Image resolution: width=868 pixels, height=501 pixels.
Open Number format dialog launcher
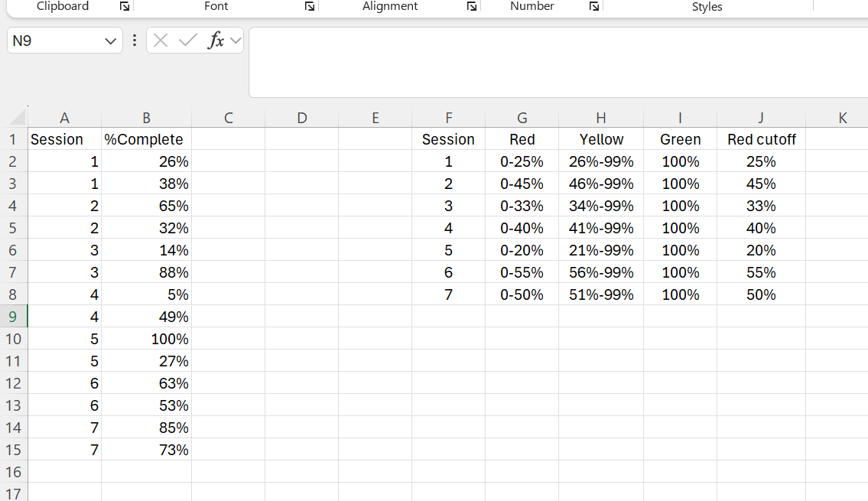pyautogui.click(x=594, y=7)
